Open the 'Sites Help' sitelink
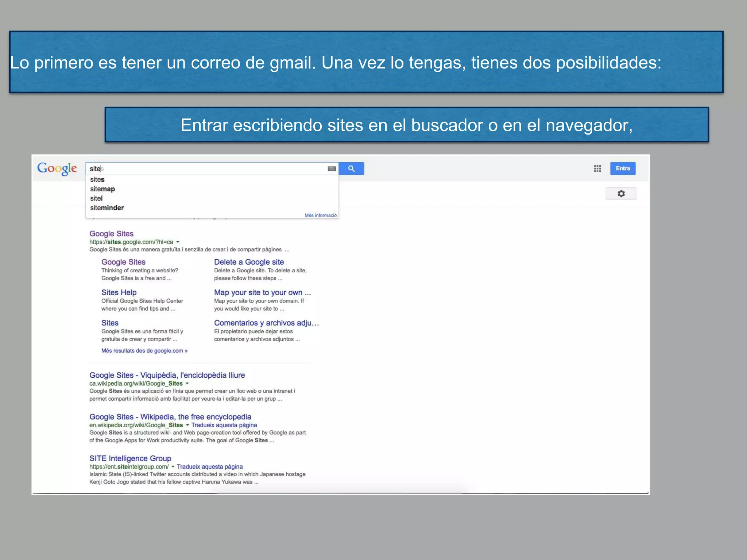 tap(119, 292)
